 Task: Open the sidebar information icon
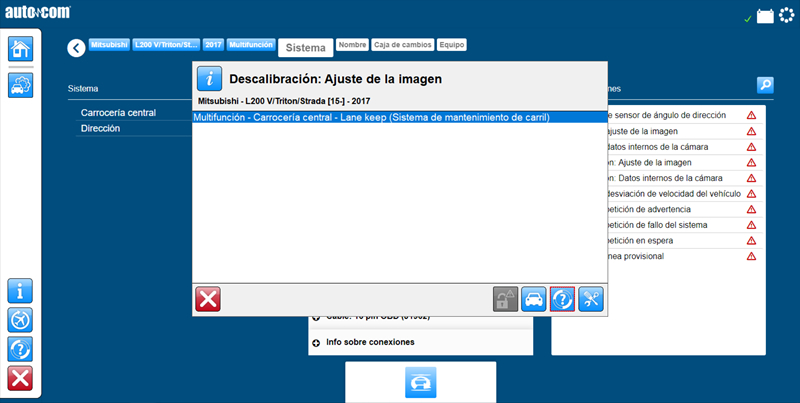pyautogui.click(x=20, y=291)
